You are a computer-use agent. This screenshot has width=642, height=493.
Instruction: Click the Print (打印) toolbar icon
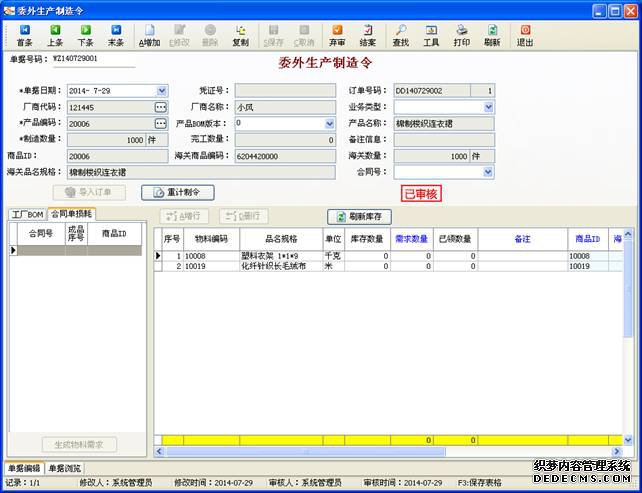pos(461,35)
